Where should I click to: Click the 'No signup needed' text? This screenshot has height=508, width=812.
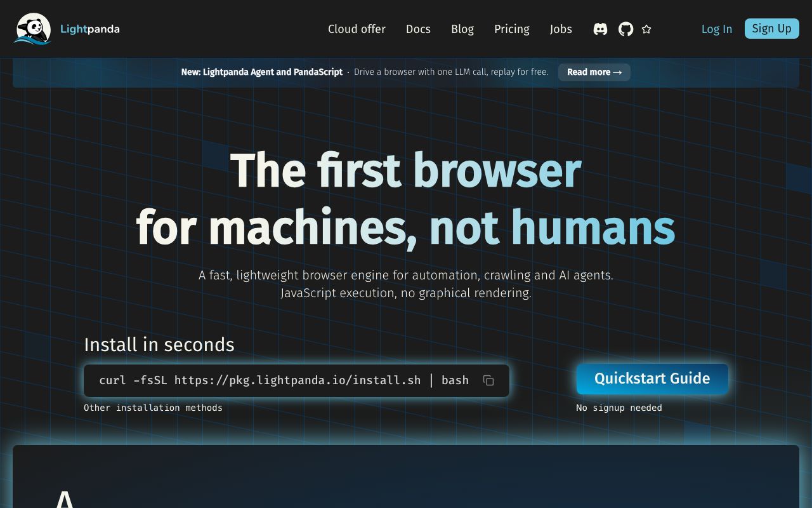point(619,408)
